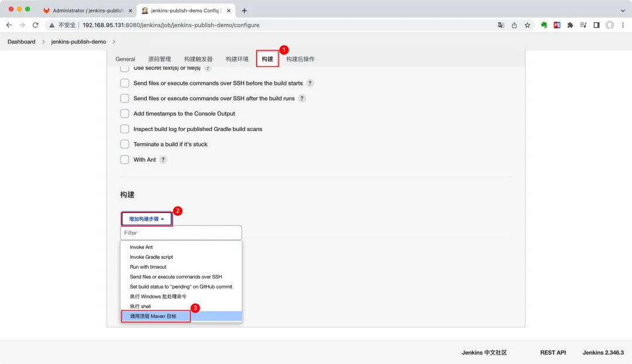Open the jenkins-publish-demo breadcrumb link
This screenshot has width=632, height=364.
point(78,42)
